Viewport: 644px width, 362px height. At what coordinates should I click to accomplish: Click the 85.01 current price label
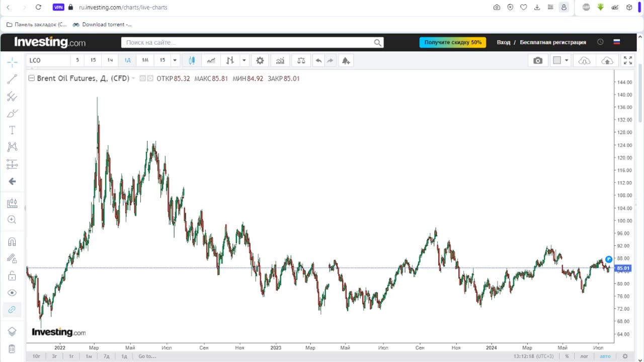tap(622, 268)
